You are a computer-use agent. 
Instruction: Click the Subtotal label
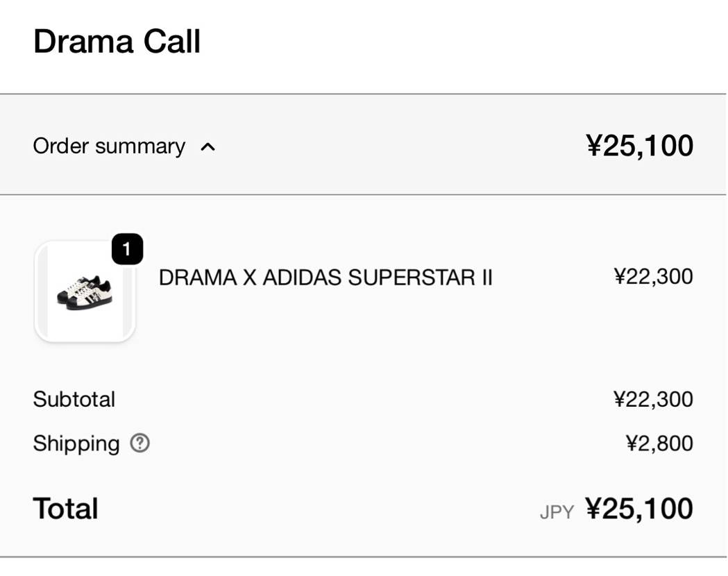tap(74, 400)
